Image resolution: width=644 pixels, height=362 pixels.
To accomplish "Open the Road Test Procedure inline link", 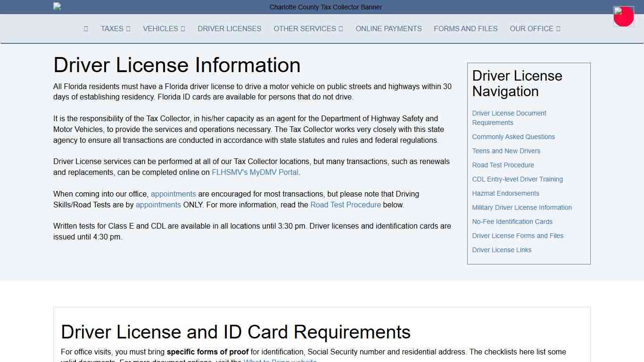I will [x=346, y=205].
